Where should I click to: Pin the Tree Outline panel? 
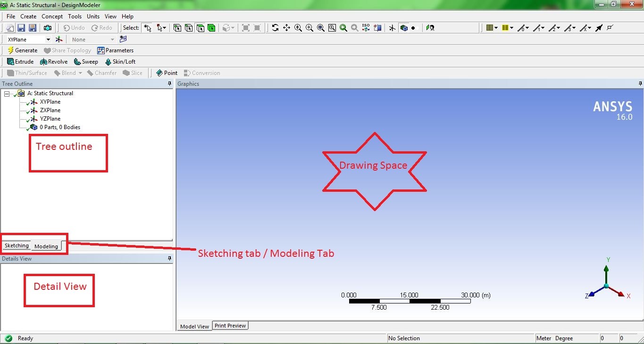point(169,83)
